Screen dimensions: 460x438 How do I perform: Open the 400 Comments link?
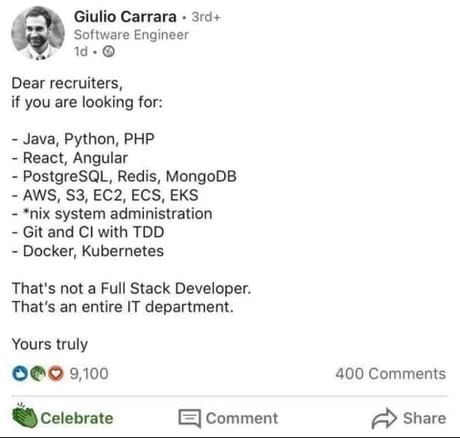click(391, 374)
